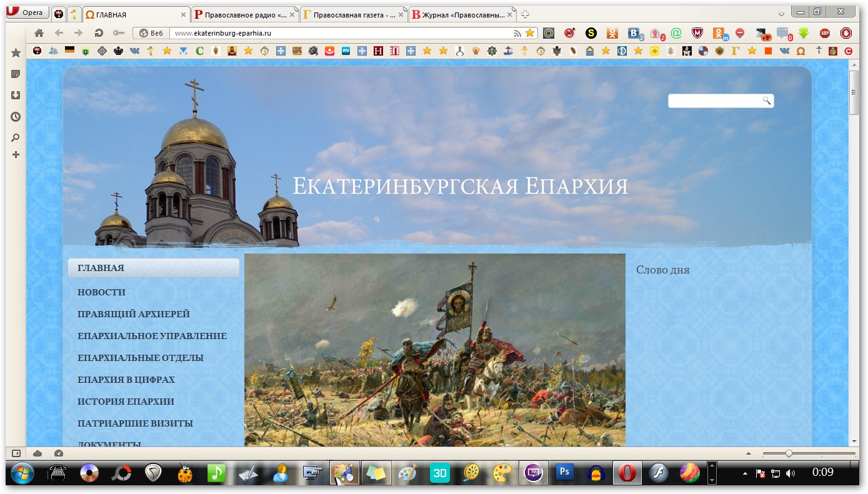
Task: Toggle the panel button in status bar
Action: (16, 453)
